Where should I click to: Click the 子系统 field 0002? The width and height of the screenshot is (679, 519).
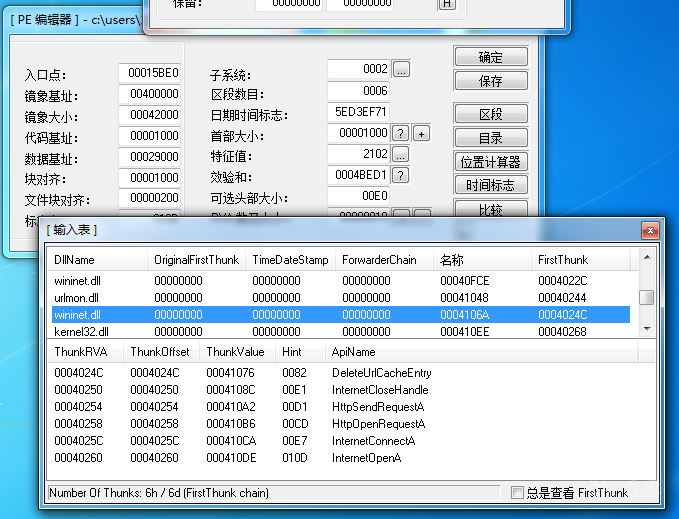359,69
